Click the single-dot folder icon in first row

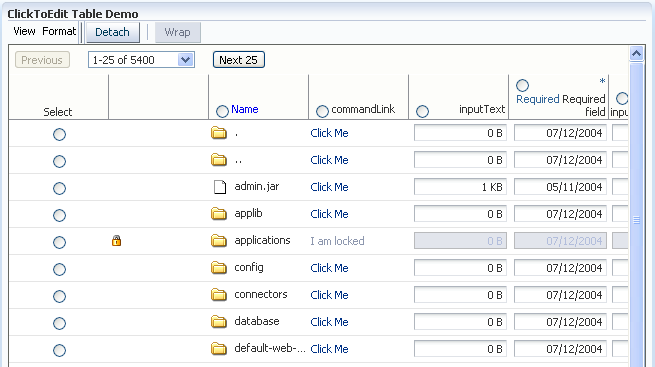[218, 133]
